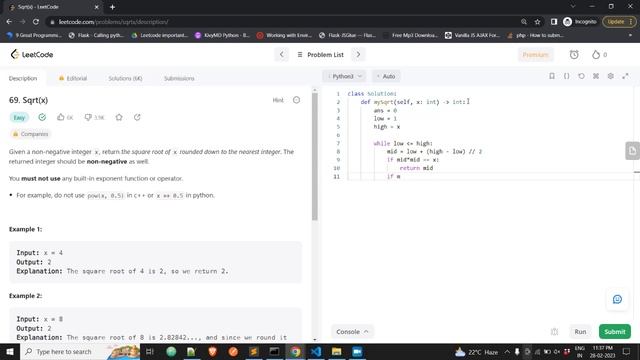
Task: Open the Python3 language dropdown
Action: point(344,76)
